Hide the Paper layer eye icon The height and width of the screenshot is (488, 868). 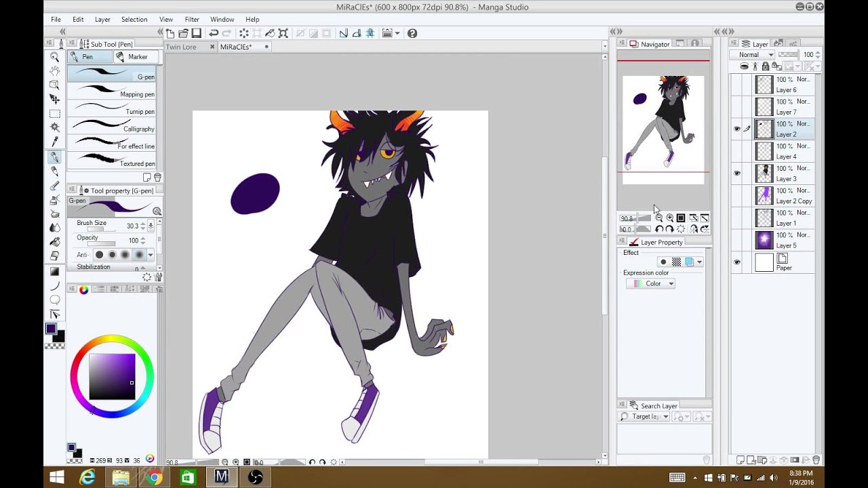coord(737,262)
